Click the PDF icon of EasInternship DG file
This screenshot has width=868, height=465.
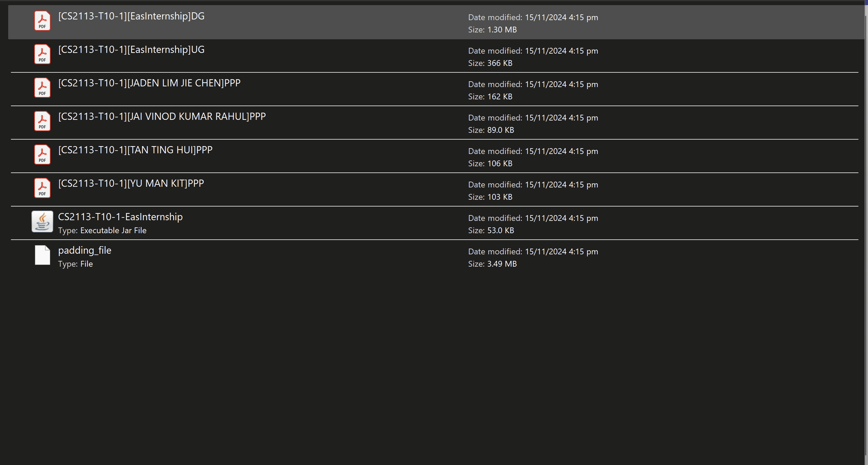tap(42, 21)
